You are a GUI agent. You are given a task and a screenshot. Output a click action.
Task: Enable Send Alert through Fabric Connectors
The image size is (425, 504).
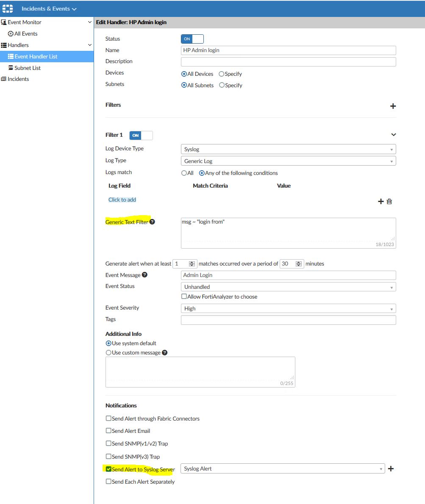108,418
